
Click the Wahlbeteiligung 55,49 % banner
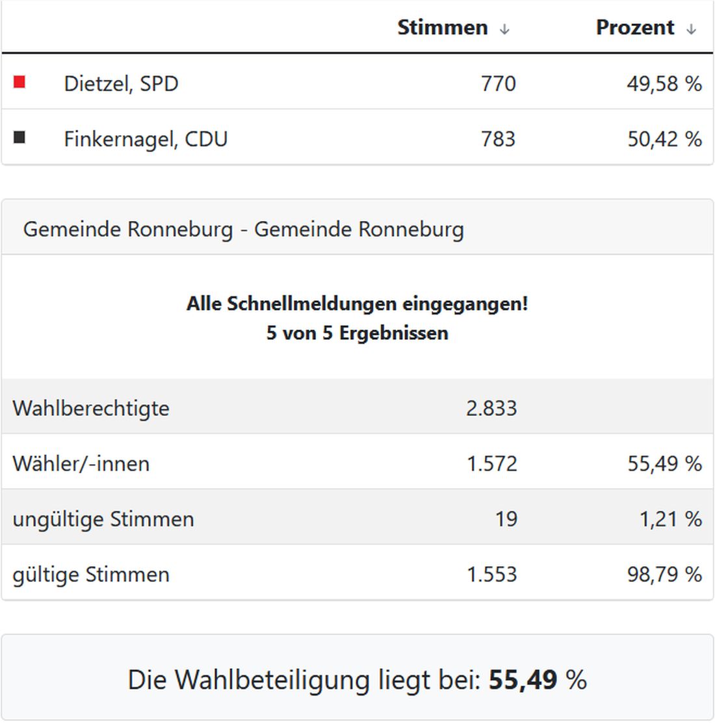pos(357,680)
